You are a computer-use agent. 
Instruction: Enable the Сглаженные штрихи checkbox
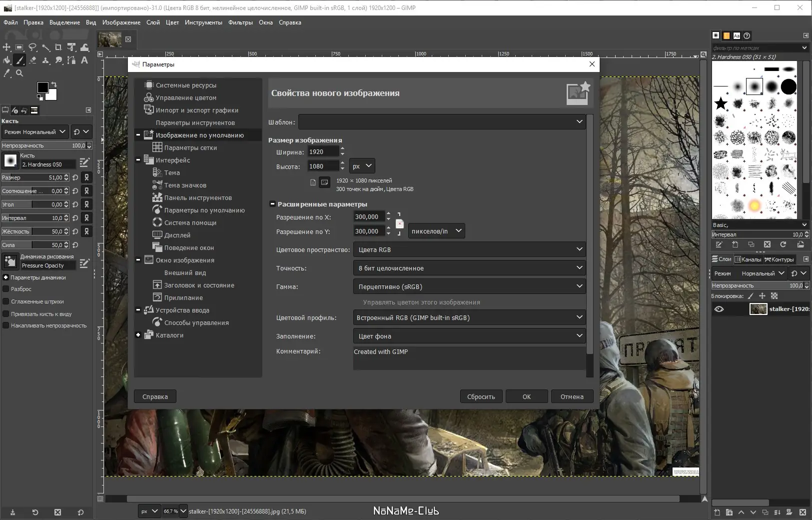[6, 301]
